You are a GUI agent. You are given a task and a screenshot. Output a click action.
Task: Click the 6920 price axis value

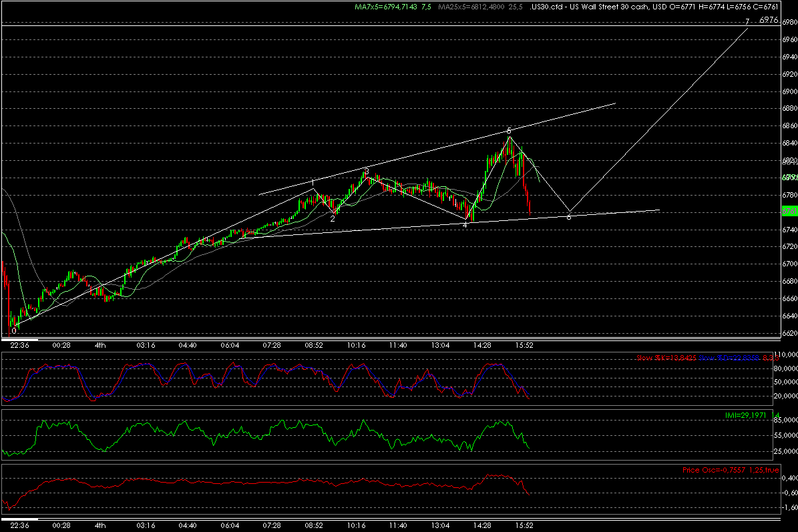click(790, 73)
